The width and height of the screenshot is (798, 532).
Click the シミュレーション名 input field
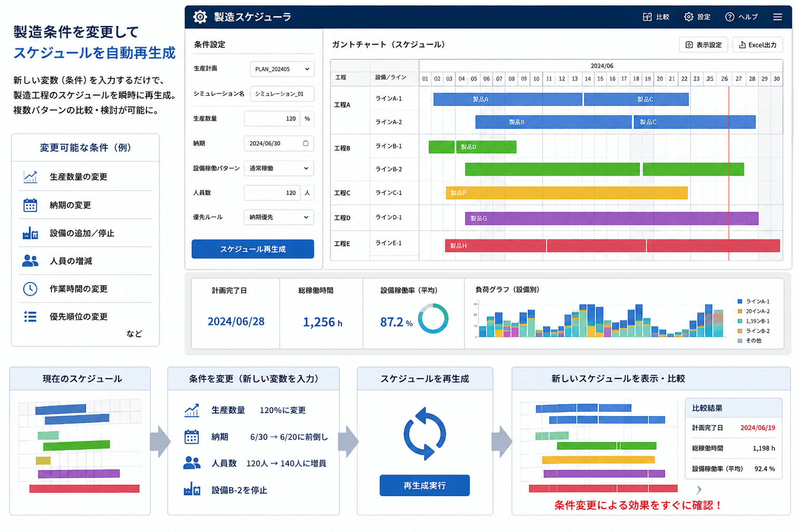(282, 94)
